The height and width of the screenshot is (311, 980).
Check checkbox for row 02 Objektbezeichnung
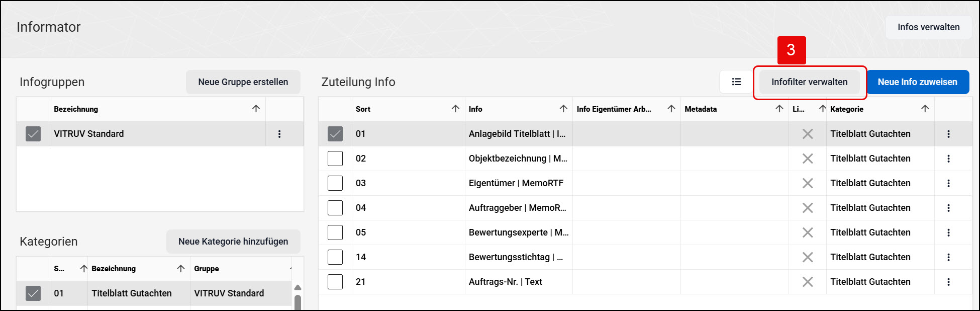(x=335, y=159)
